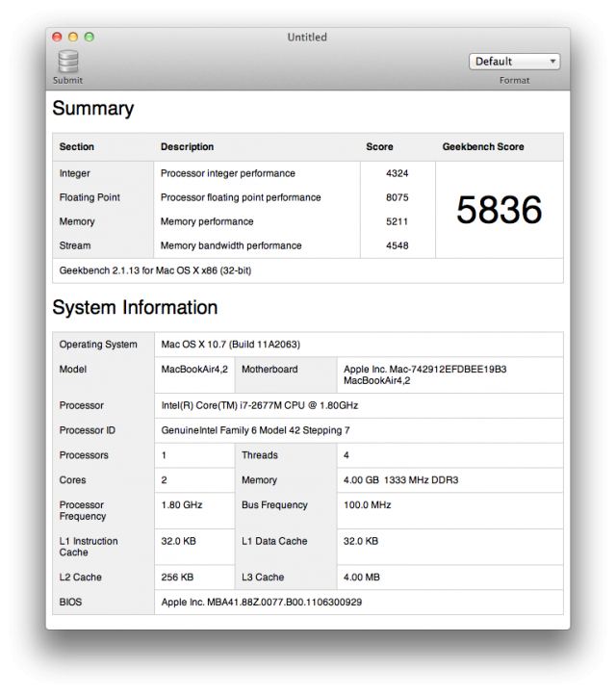The height and width of the screenshot is (694, 616).
Task: Click the Processor ID label
Action: 88,430
